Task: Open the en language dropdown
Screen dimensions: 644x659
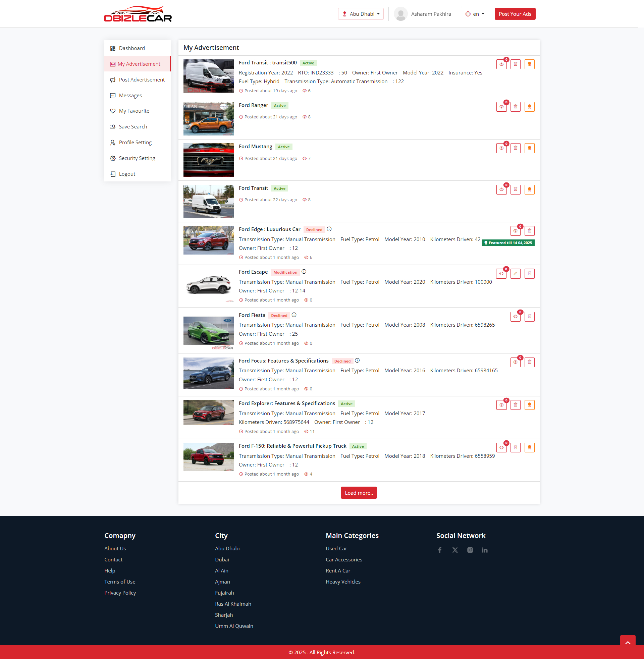Action: [x=475, y=14]
